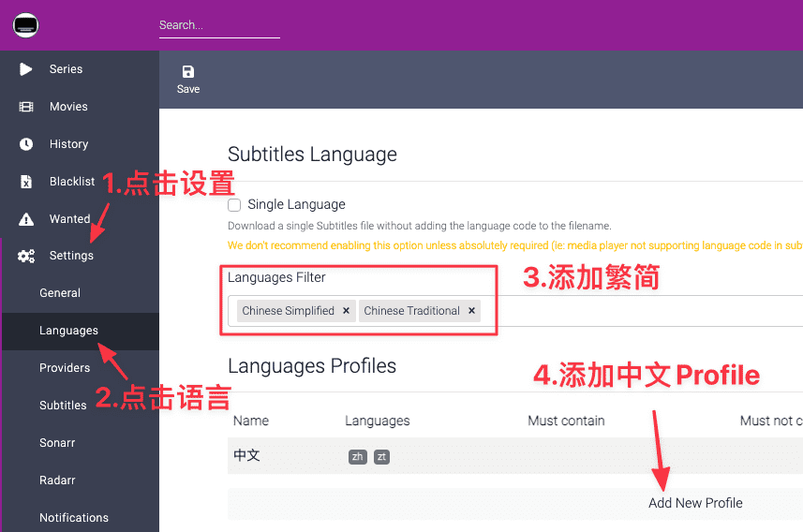Open Sonarr settings

pyautogui.click(x=57, y=443)
